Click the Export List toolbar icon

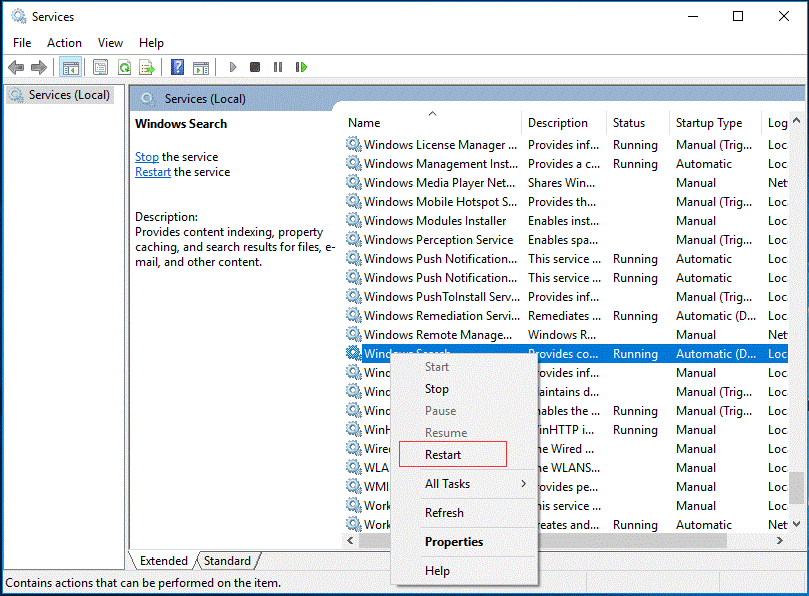[x=147, y=67]
